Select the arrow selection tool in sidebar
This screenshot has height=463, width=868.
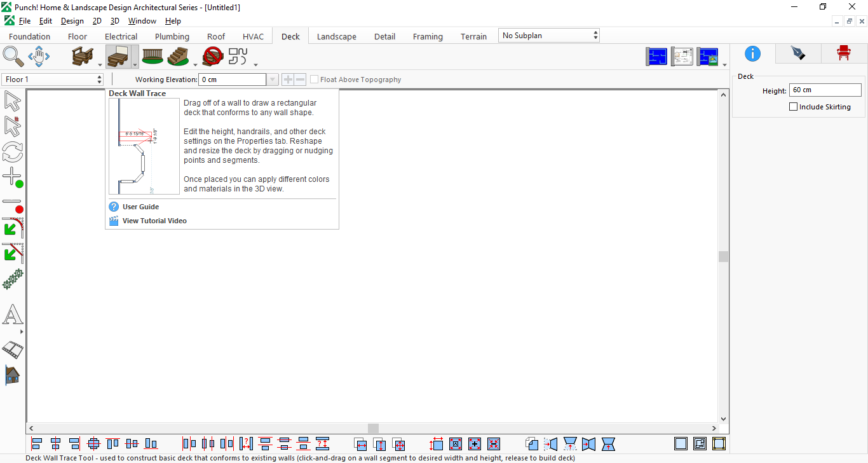[x=12, y=100]
